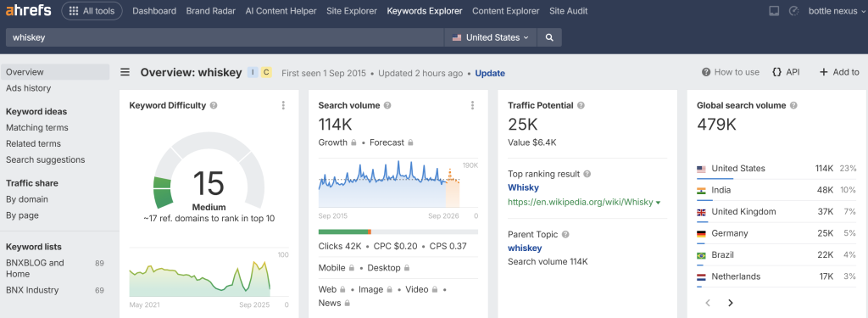868x318 pixels.
Task: Switch to Site Explorer
Action: click(x=352, y=10)
